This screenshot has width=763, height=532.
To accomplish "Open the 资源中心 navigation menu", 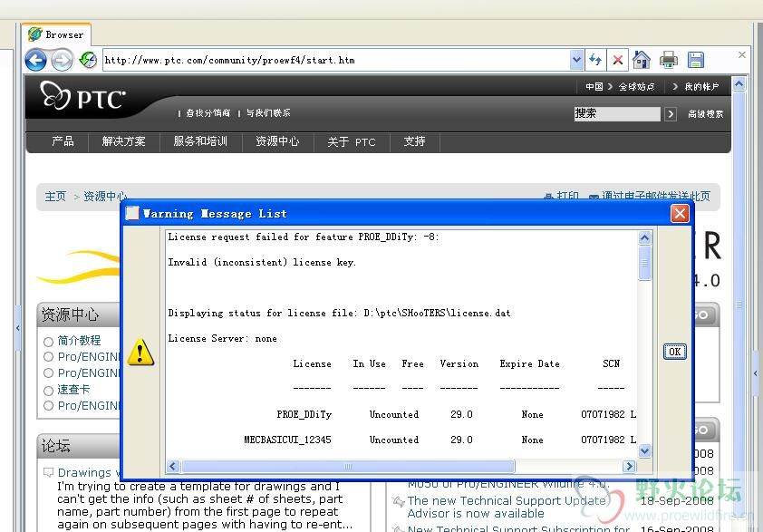I will 277,141.
